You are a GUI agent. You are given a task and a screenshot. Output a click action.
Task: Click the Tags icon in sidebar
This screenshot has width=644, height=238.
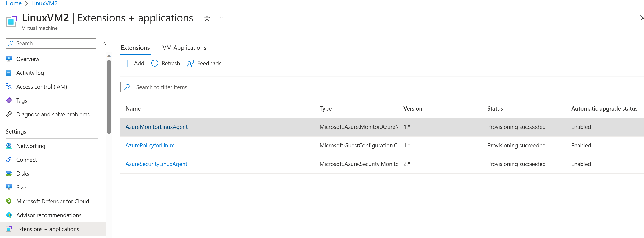click(x=9, y=100)
